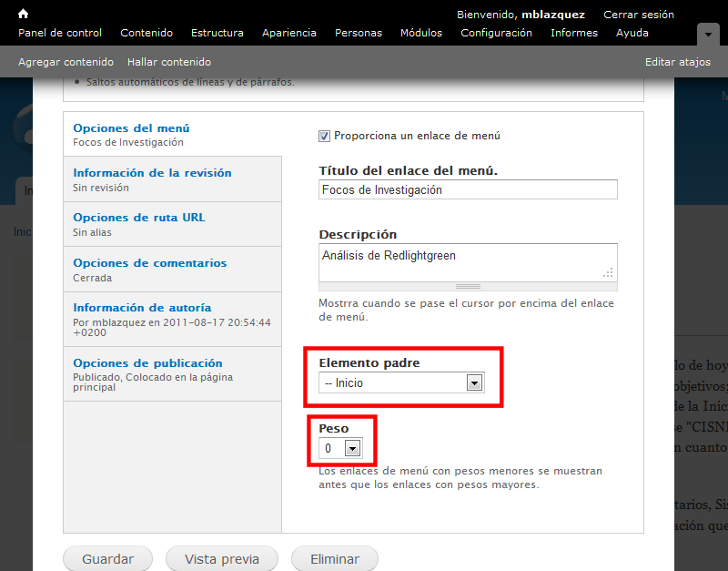This screenshot has height=571, width=728.
Task: Toggle 'Proporciona un enlace de menú' checkbox
Action: pyautogui.click(x=324, y=136)
